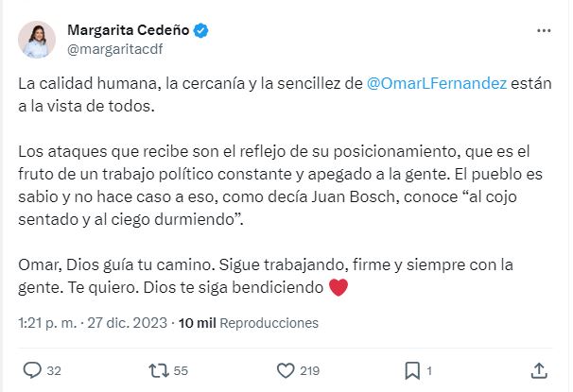Click the 219 likes count
The width and height of the screenshot is (573, 392).
pos(310,370)
